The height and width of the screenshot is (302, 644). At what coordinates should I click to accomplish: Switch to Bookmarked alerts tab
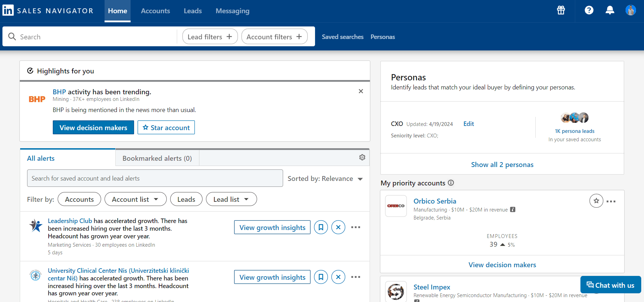click(x=157, y=158)
